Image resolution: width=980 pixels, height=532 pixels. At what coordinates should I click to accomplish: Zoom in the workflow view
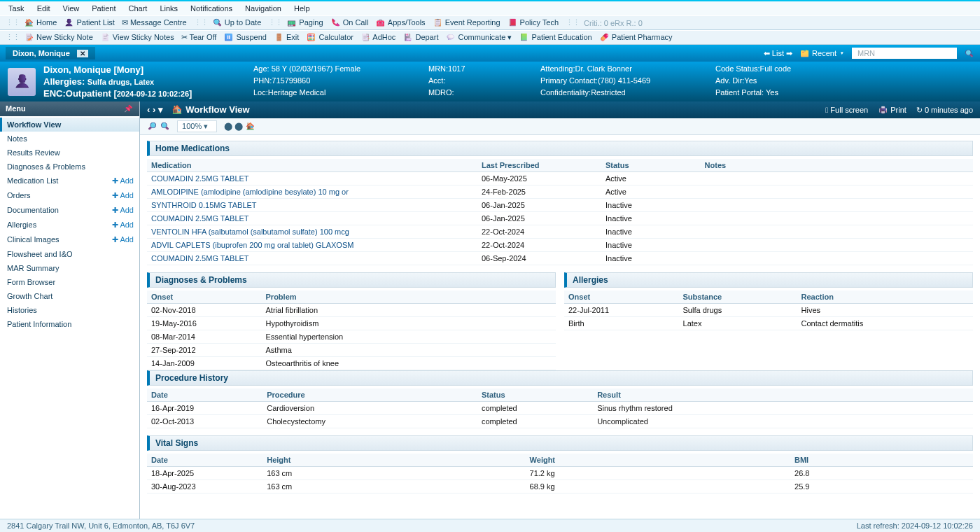coord(164,126)
